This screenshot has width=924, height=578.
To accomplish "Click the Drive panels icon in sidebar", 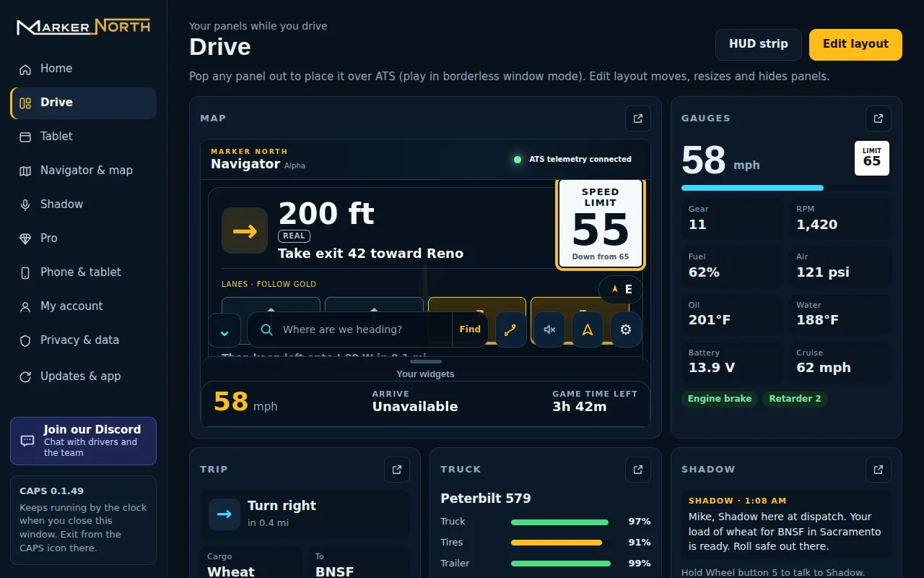I will coord(25,103).
